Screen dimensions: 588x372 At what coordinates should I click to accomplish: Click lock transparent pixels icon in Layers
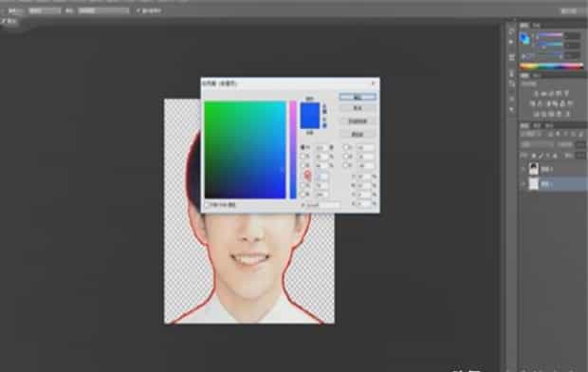click(x=534, y=156)
